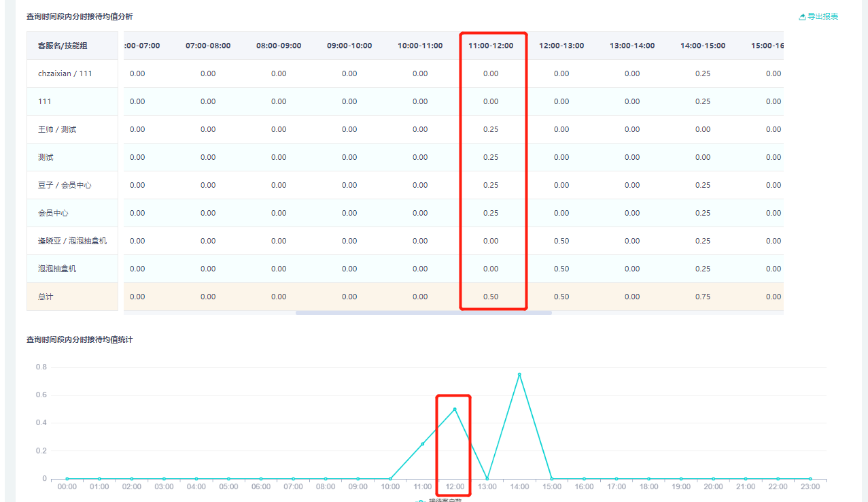This screenshot has width=868, height=502.
Task: Select the 14:00-15:00 column header
Action: [x=703, y=46]
